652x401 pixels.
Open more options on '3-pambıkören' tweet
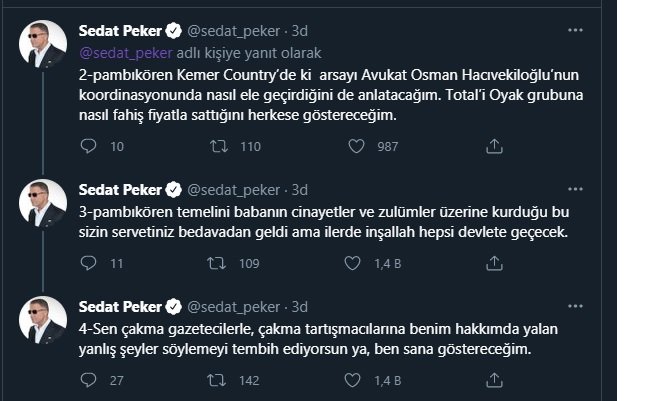575,189
